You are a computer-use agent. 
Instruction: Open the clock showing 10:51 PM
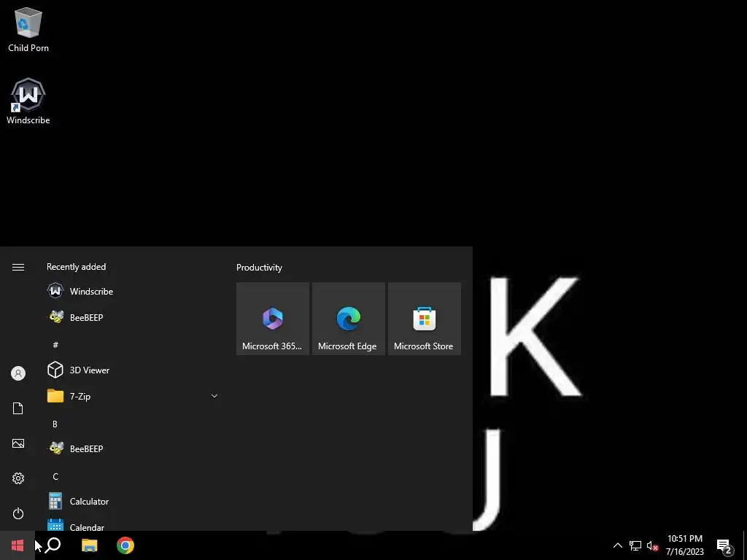(684, 545)
